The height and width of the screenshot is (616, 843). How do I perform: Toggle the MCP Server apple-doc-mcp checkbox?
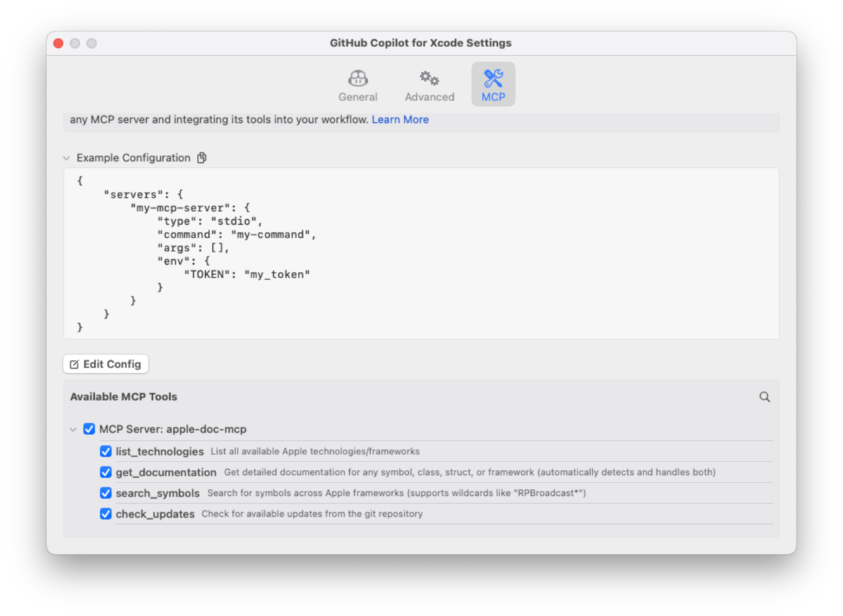point(89,429)
